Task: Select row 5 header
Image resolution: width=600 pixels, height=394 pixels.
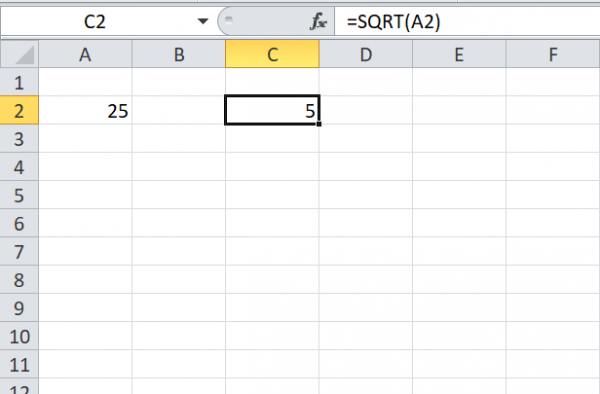Action: click(x=19, y=195)
